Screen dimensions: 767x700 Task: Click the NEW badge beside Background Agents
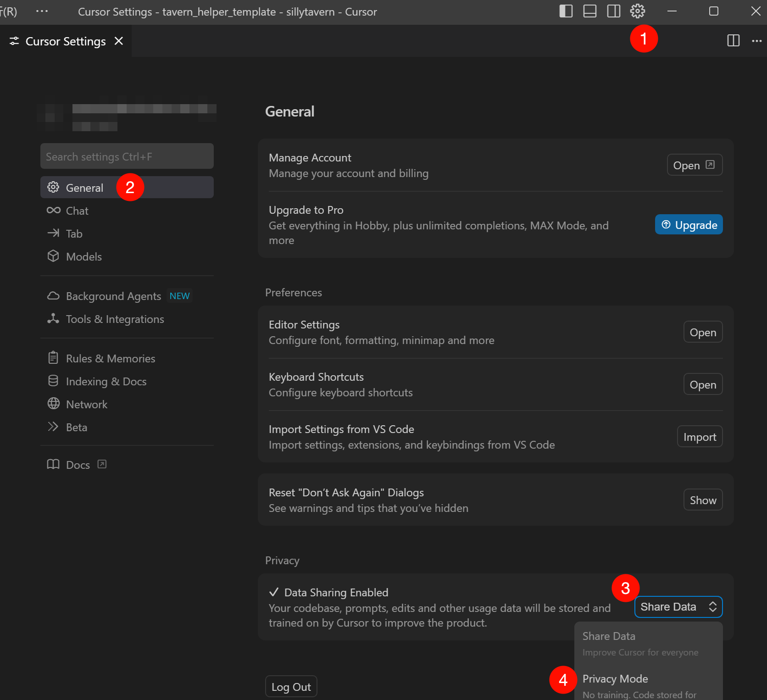179,296
